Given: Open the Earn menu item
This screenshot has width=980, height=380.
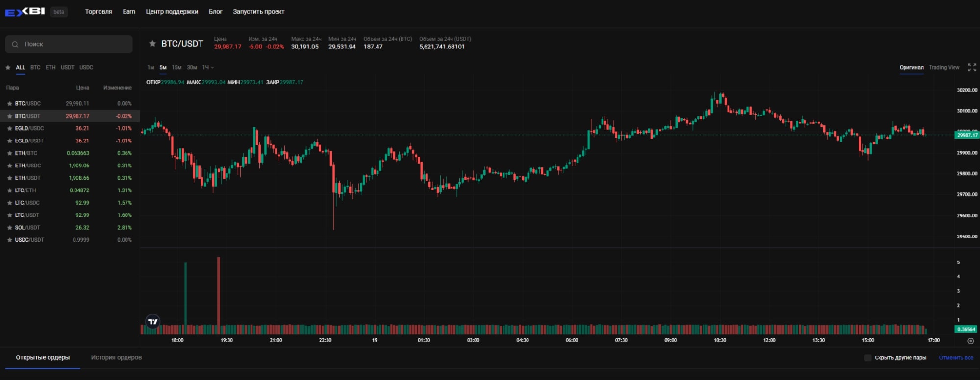Looking at the screenshot, I should coord(129,12).
